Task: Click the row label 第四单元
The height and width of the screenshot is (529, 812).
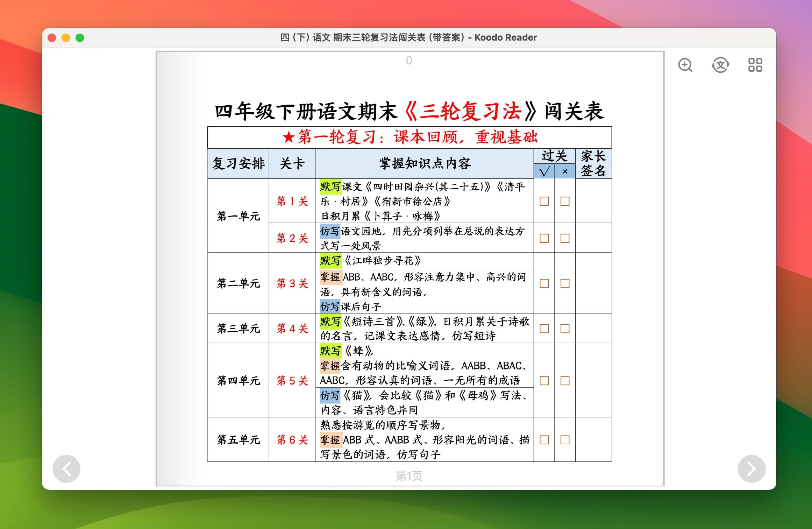Action: pos(238,380)
